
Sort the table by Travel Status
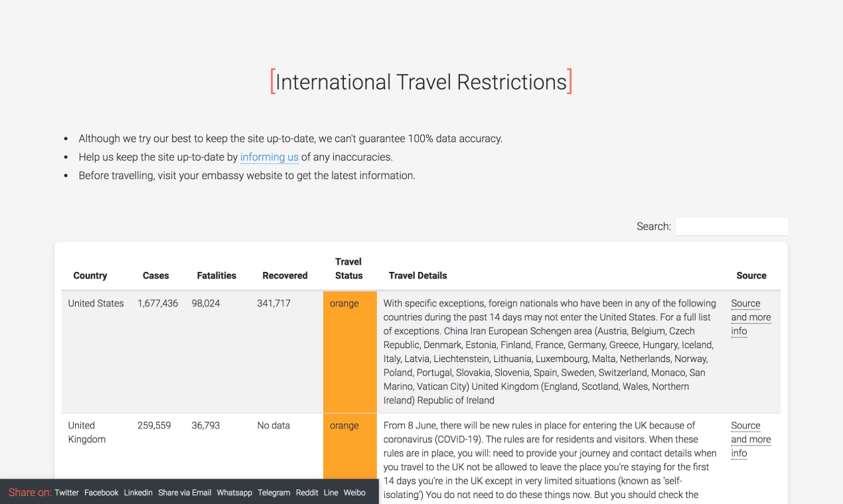348,269
